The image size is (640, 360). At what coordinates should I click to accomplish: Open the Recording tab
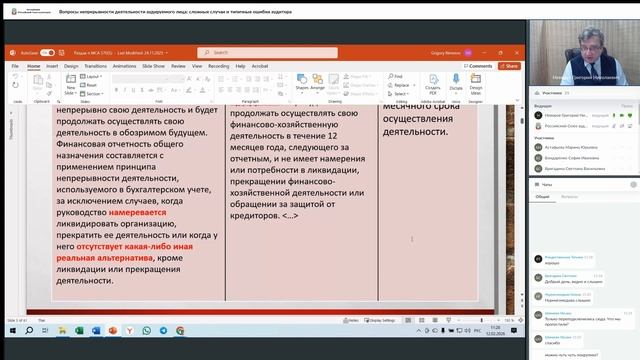pos(219,66)
